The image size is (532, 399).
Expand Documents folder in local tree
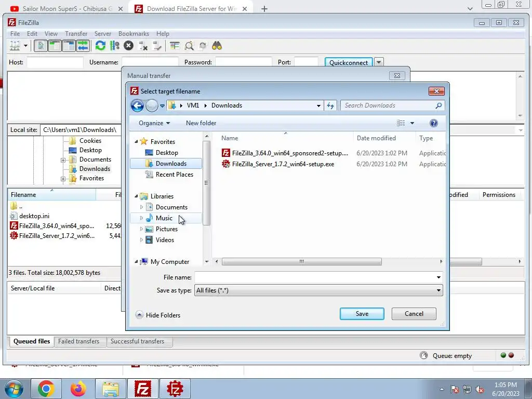click(63, 160)
